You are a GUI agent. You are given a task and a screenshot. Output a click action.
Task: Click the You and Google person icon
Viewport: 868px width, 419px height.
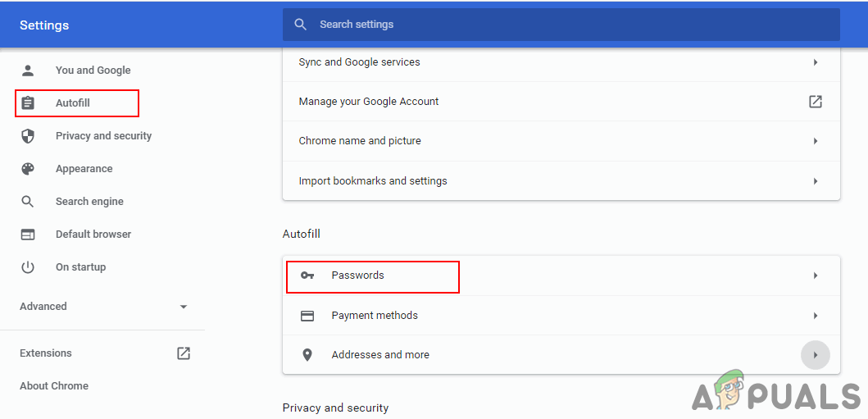coord(28,71)
